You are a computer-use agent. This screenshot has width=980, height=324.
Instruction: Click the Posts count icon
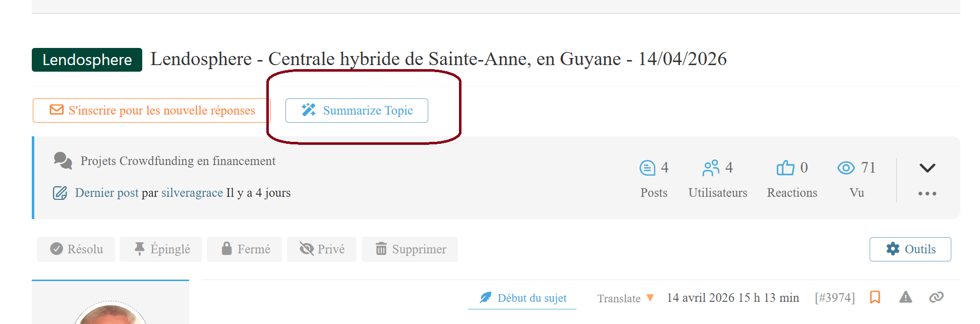(647, 168)
